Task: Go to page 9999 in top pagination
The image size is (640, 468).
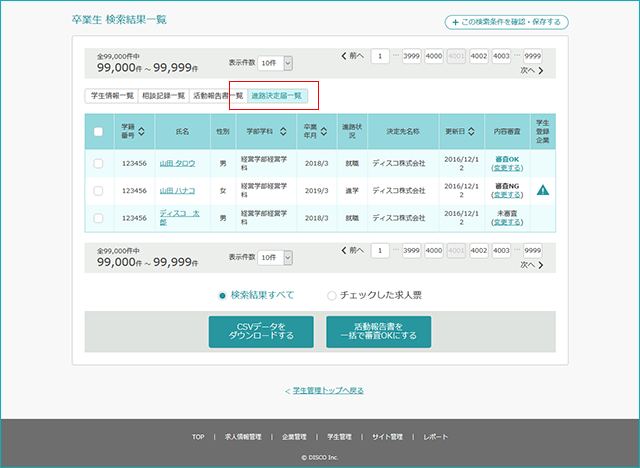Action: 533,56
